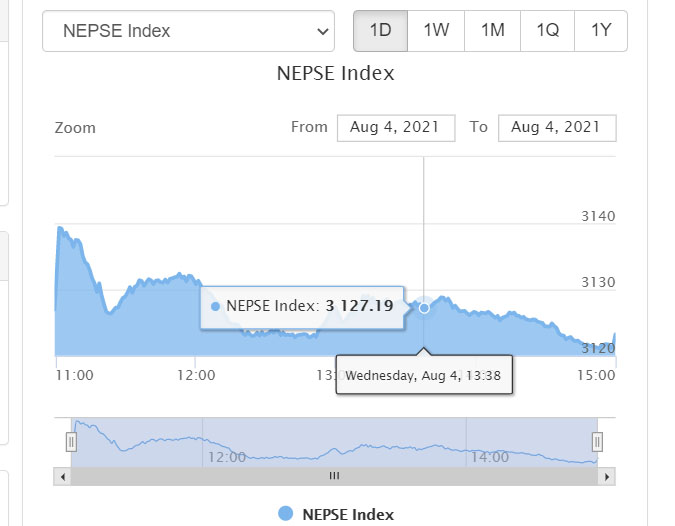Open the NEPSE Index selector dropdown
This screenshot has height=526, width=675.
pos(188,31)
